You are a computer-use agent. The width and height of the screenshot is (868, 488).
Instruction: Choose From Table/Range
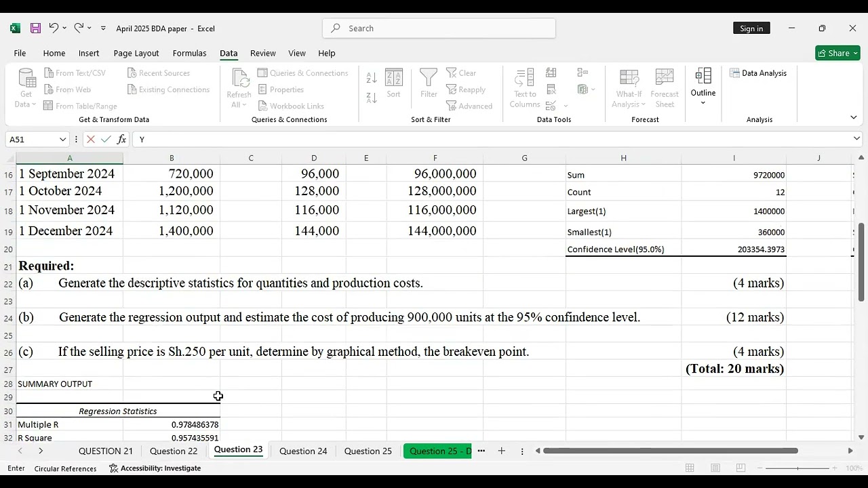[80, 106]
